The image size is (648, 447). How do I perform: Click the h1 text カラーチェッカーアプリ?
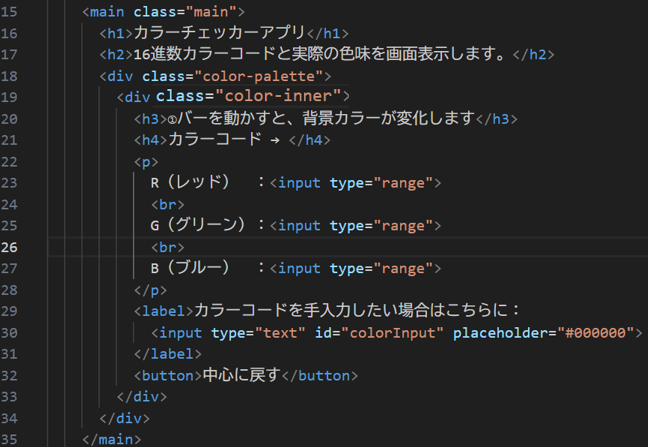[x=219, y=33]
